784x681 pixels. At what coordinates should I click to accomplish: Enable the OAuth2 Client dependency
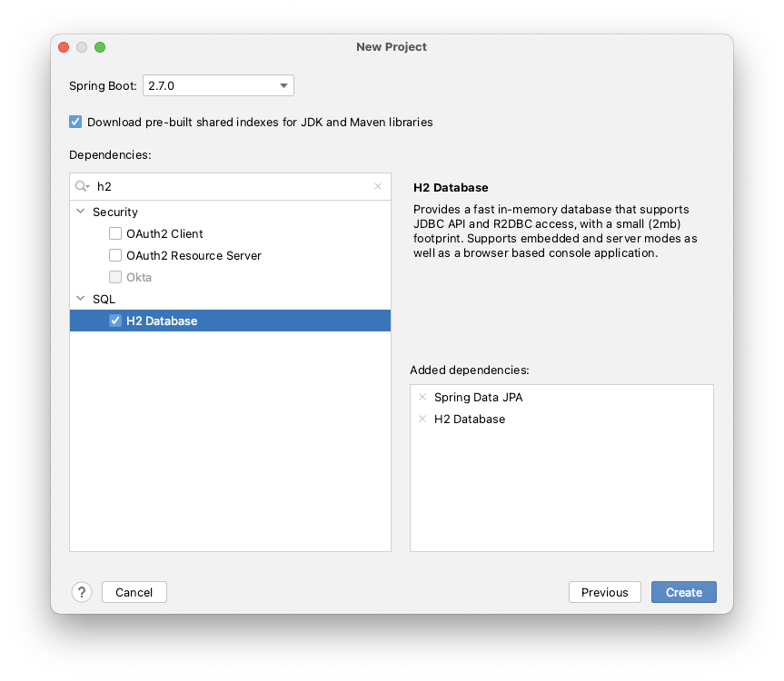pyautogui.click(x=115, y=233)
